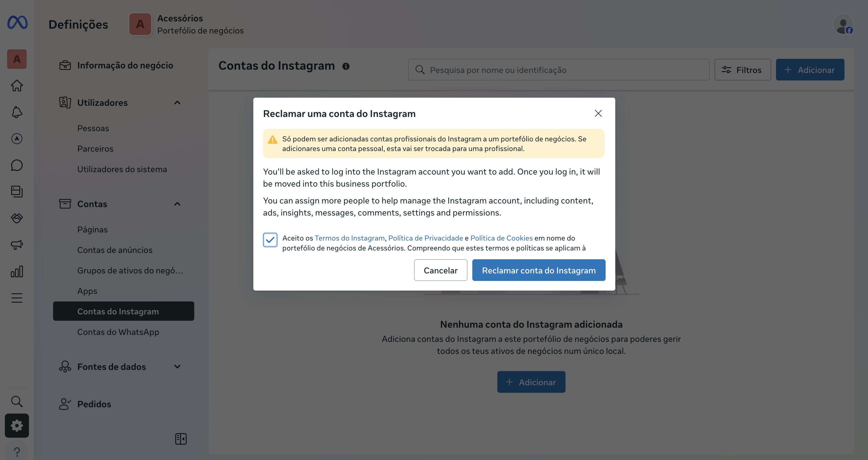This screenshot has width=868, height=460.
Task: Select Páginas in the sidebar
Action: (x=92, y=230)
